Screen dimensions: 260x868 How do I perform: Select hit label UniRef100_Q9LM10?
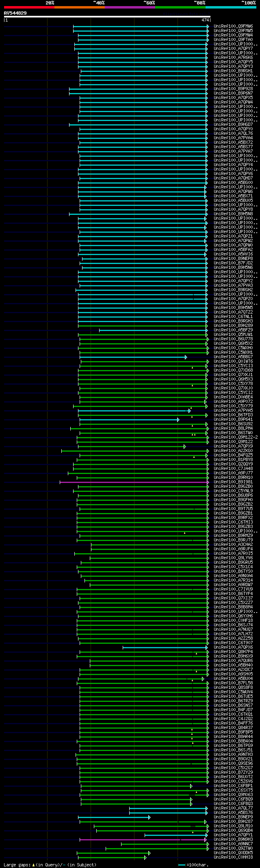coord(233,826)
